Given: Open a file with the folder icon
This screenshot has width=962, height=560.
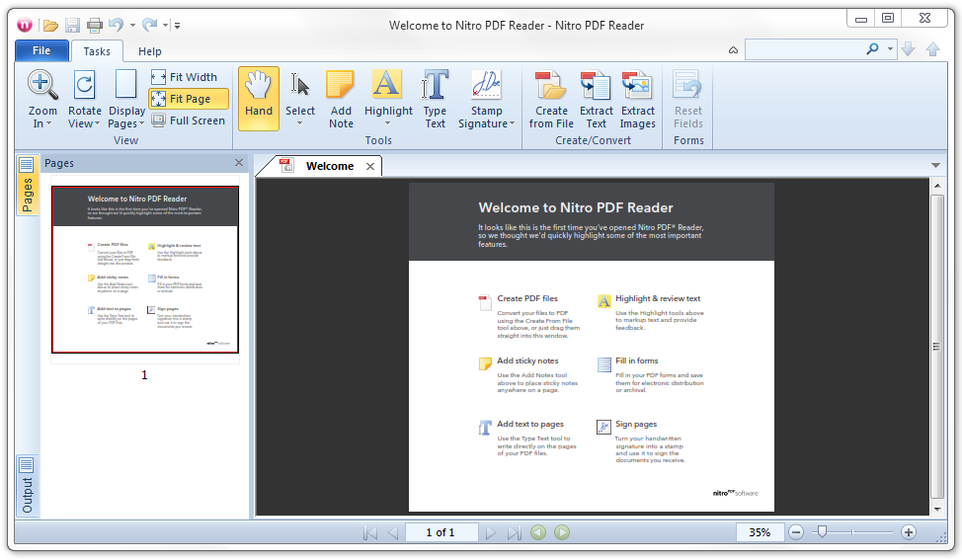Looking at the screenshot, I should (x=51, y=26).
